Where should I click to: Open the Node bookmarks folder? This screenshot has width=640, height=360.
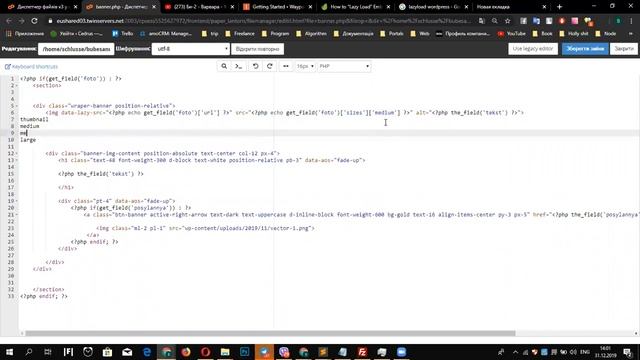[606, 34]
